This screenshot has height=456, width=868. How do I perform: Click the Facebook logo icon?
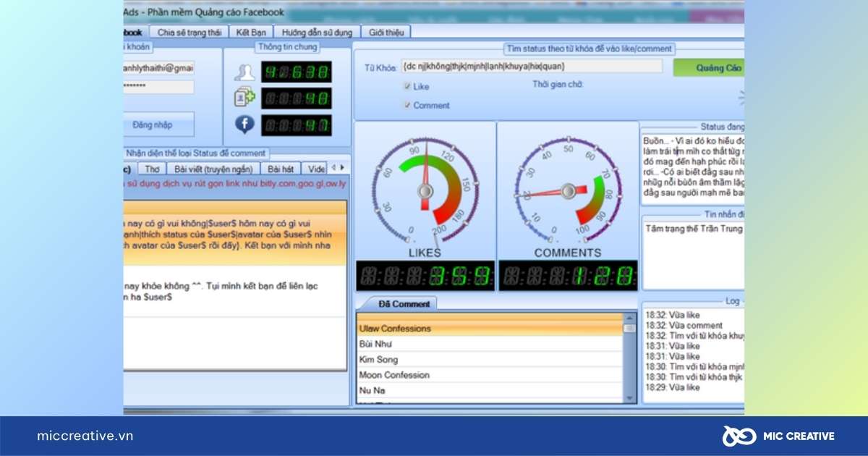244,124
